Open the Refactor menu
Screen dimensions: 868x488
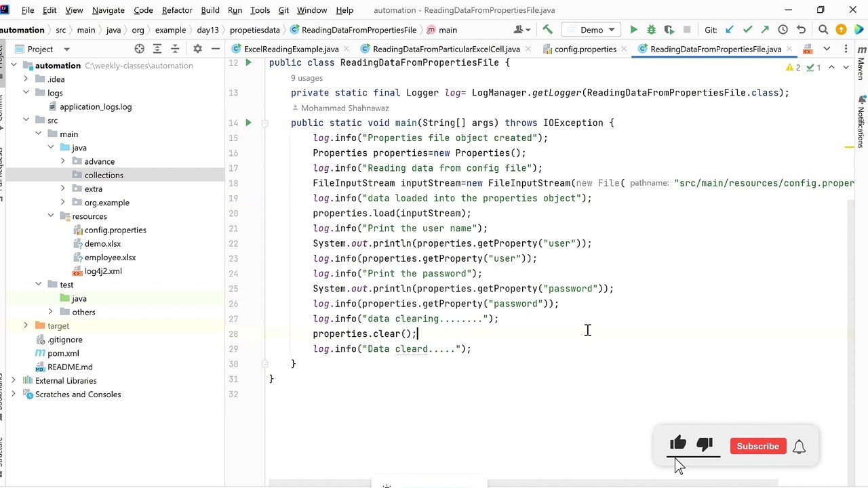177,10
